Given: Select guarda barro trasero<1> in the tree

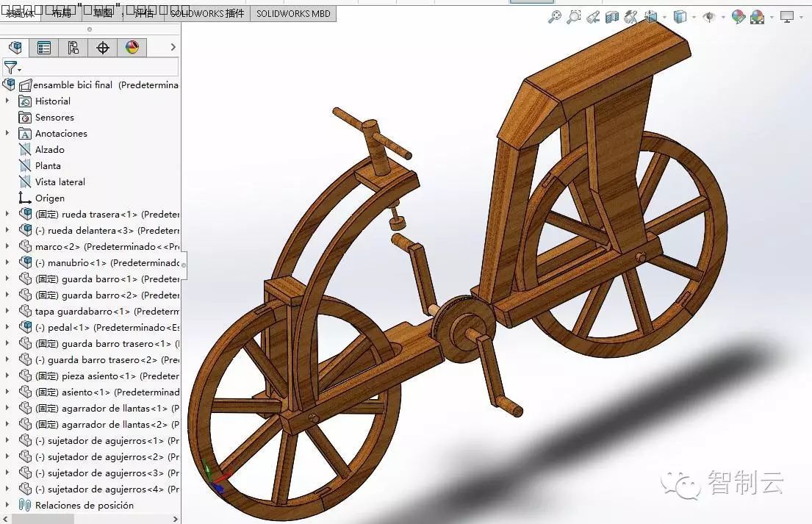Looking at the screenshot, I should [x=107, y=343].
